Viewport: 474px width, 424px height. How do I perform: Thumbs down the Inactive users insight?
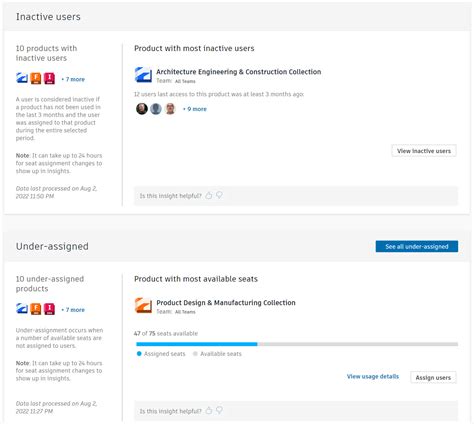tap(219, 195)
